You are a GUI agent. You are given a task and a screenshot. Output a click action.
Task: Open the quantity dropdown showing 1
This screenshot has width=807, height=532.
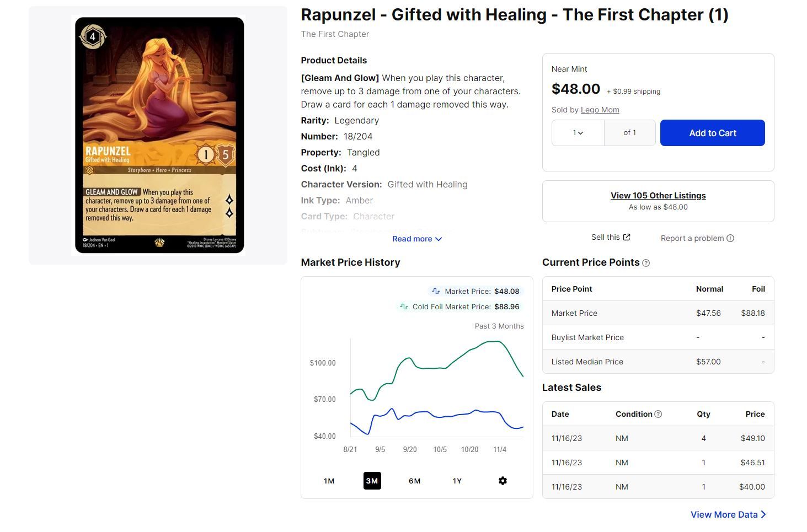point(578,133)
